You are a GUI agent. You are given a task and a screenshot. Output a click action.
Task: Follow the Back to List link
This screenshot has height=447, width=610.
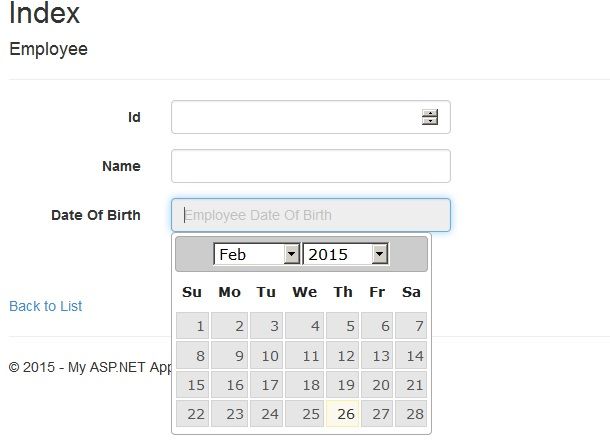(x=46, y=306)
